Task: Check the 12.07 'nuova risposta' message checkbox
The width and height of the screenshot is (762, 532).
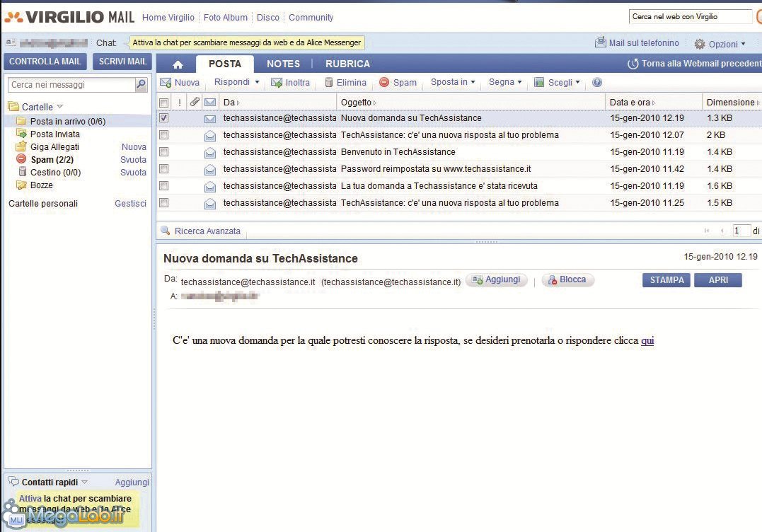Action: click(163, 134)
